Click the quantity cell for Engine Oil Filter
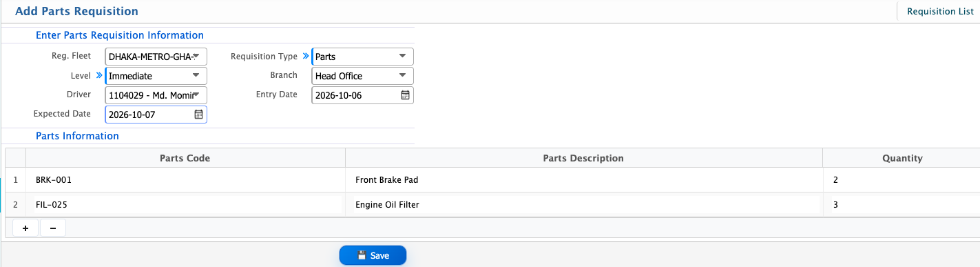This screenshot has height=267, width=980. pos(901,205)
